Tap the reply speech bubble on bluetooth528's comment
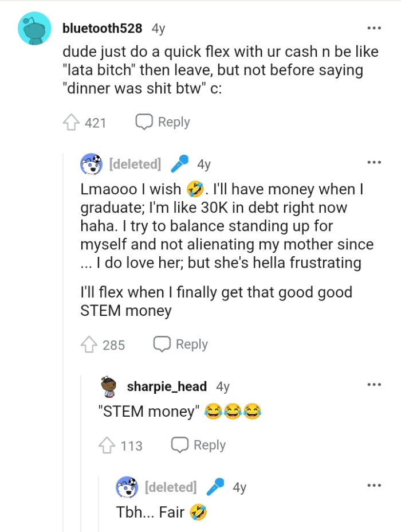The width and height of the screenshot is (401, 532). [x=143, y=122]
